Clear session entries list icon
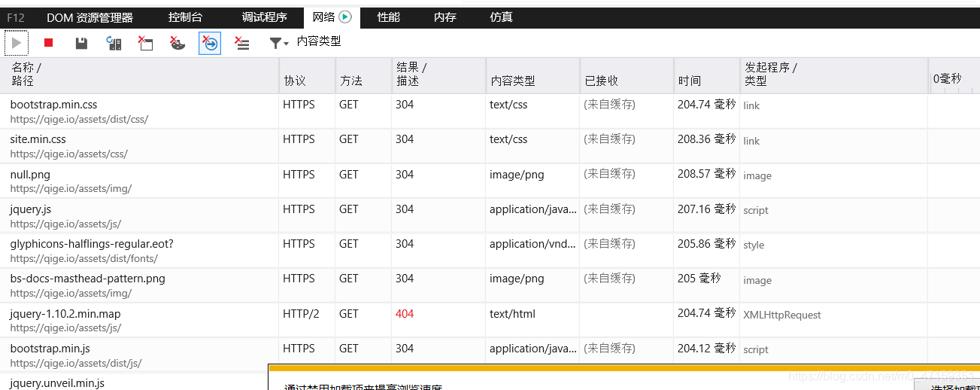This screenshot has width=980, height=390. [242, 43]
